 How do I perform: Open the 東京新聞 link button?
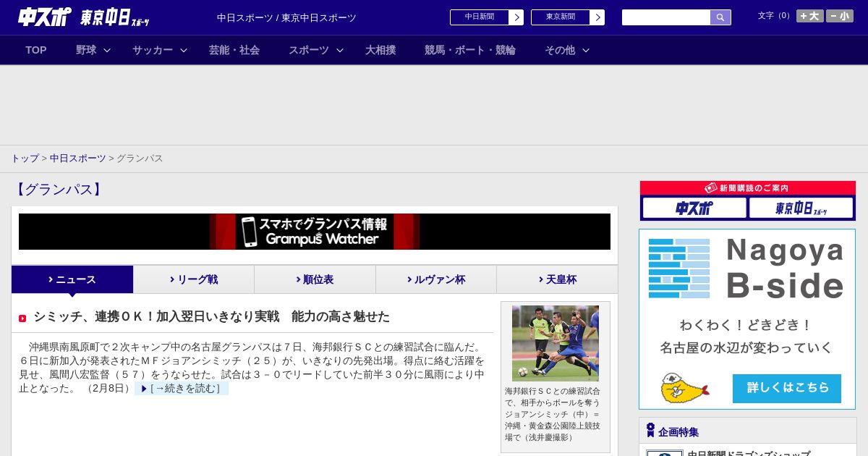pyautogui.click(x=561, y=17)
